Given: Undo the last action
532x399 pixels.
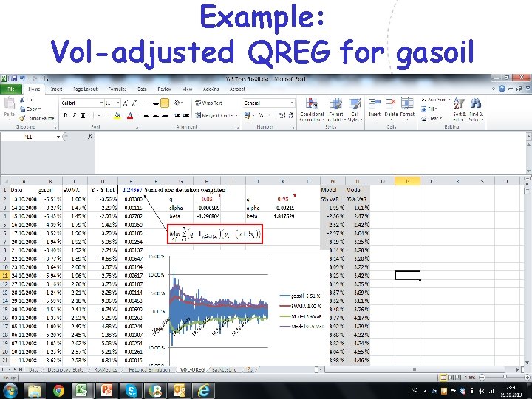Looking at the screenshot, I should coord(23,79).
